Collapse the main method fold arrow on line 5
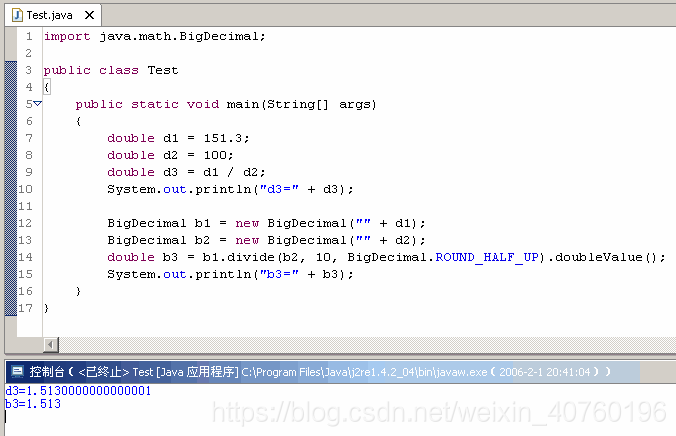 (38, 104)
